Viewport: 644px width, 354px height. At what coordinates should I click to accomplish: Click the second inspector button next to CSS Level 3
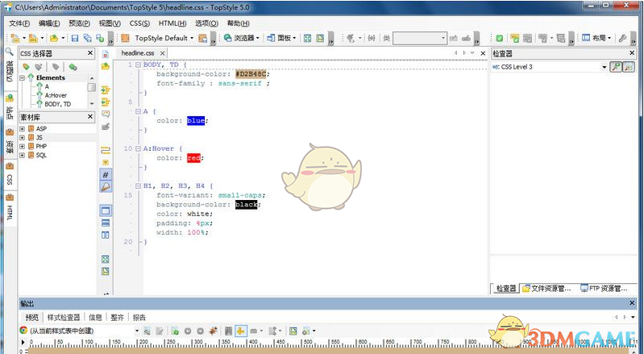(x=629, y=67)
